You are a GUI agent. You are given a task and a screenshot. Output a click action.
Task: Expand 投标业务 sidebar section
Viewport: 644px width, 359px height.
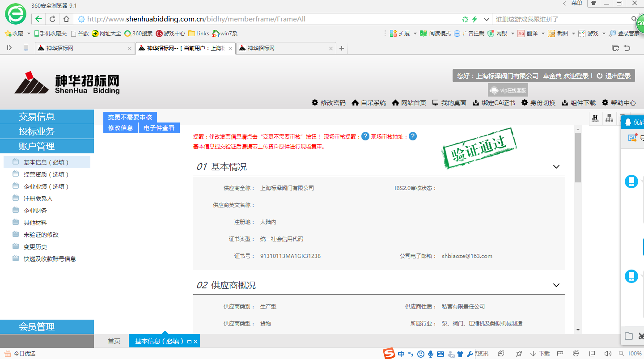(47, 131)
